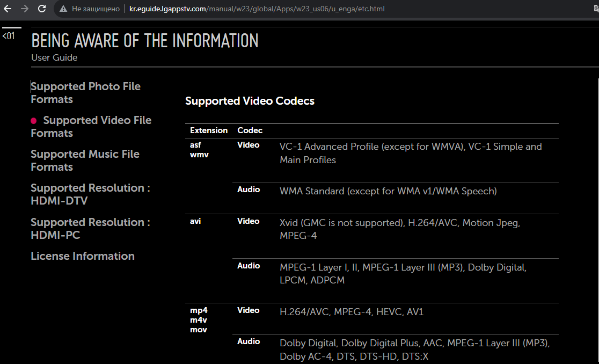
Task: Click the browser forward arrow
Action: pos(24,9)
